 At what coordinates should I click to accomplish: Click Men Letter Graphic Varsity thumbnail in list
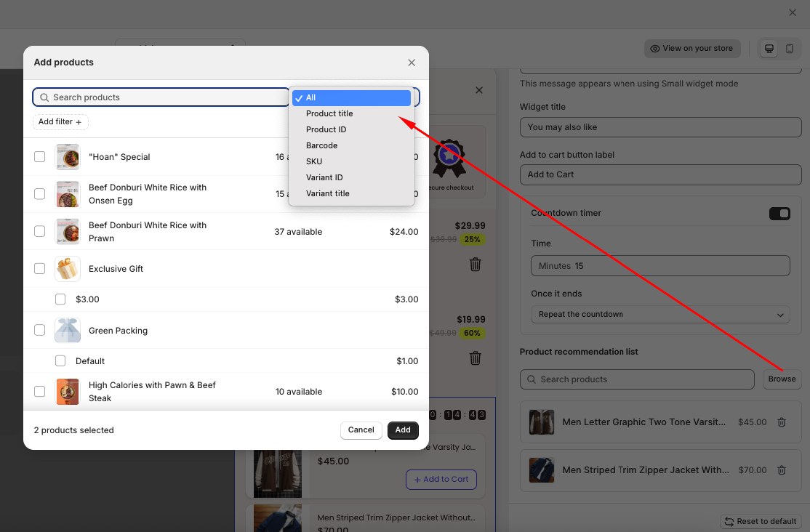point(542,422)
